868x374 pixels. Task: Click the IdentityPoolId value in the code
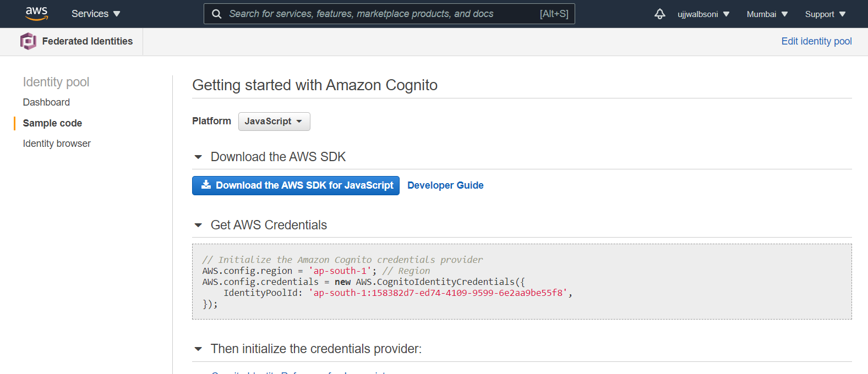438,293
